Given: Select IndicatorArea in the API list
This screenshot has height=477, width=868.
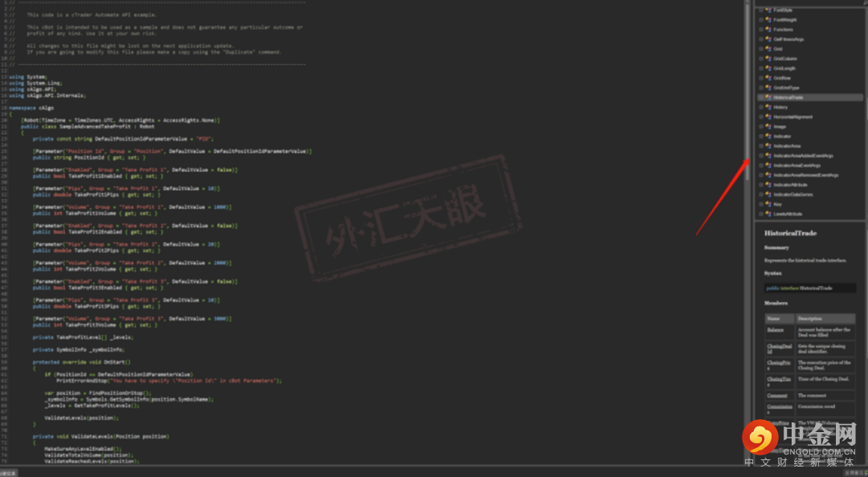Looking at the screenshot, I should tap(787, 145).
